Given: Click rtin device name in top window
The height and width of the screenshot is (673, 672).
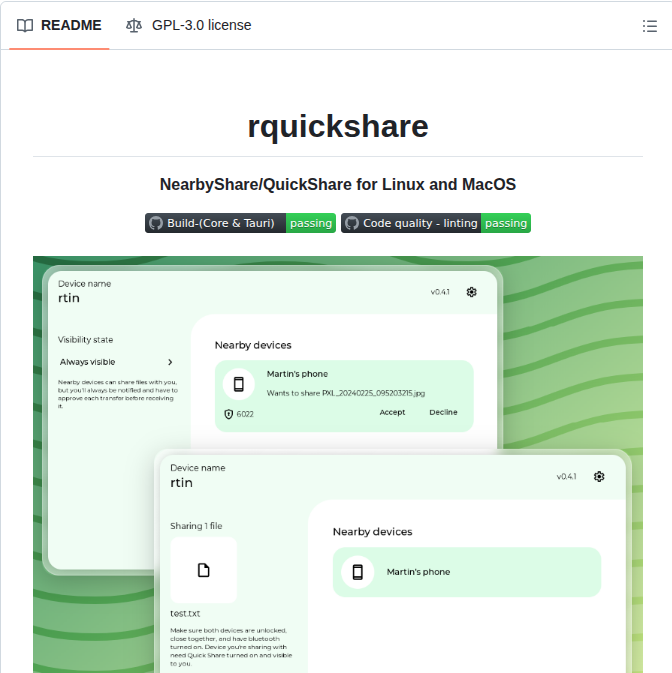Looking at the screenshot, I should pyautogui.click(x=69, y=298).
